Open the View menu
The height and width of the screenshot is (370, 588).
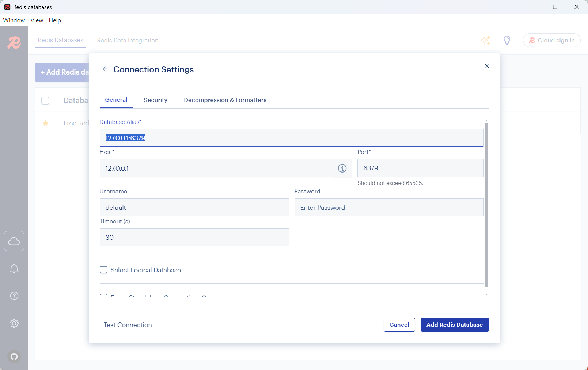[x=37, y=20]
